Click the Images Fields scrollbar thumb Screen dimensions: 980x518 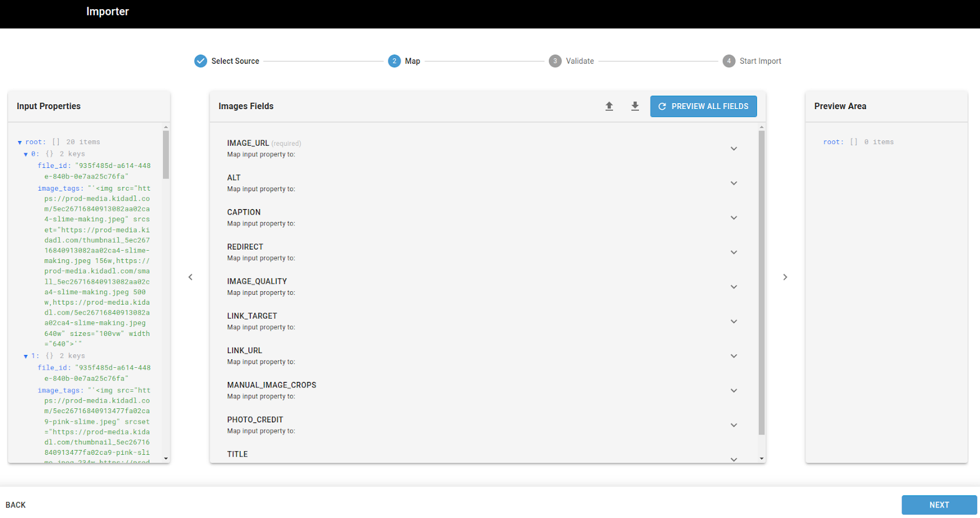tap(762, 283)
